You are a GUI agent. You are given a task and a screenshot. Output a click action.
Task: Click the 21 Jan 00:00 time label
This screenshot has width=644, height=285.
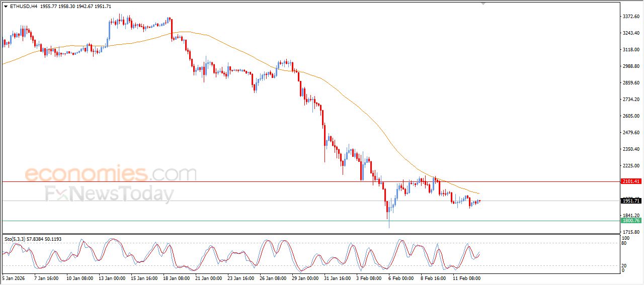pos(209,278)
